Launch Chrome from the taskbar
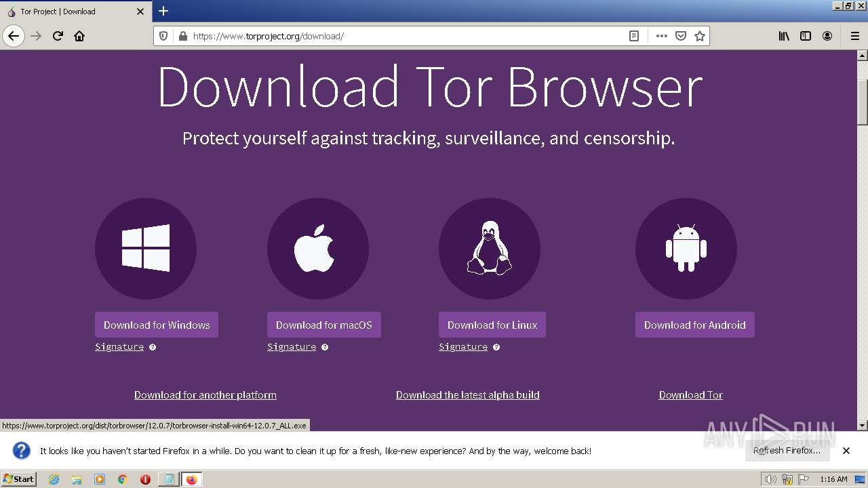This screenshot has width=868, height=488. 123,479
